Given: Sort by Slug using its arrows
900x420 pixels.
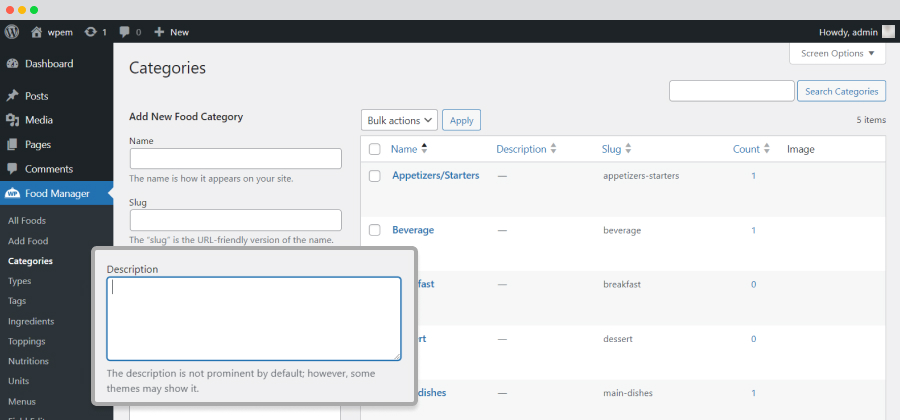Looking at the screenshot, I should pos(628,149).
